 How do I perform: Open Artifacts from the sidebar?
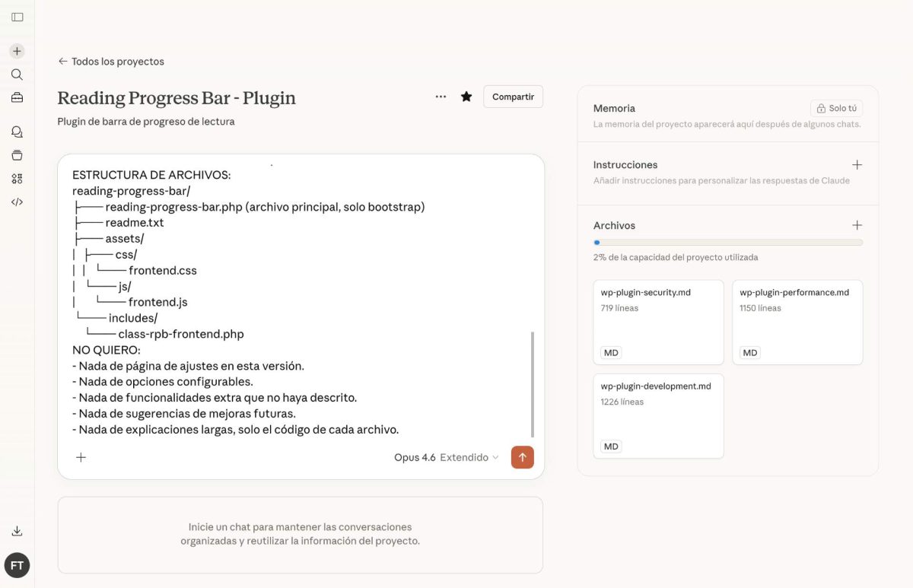(17, 154)
